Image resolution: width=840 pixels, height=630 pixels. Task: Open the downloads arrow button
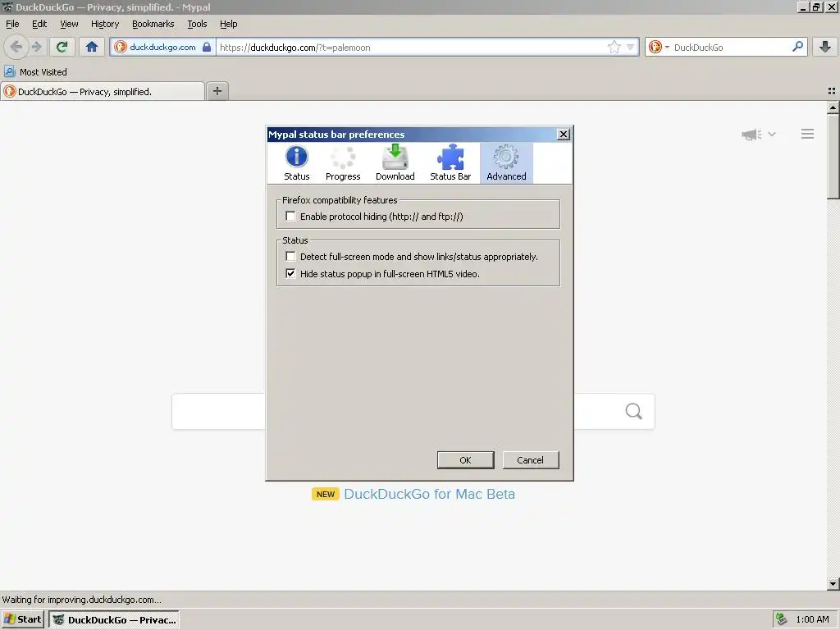(x=825, y=47)
